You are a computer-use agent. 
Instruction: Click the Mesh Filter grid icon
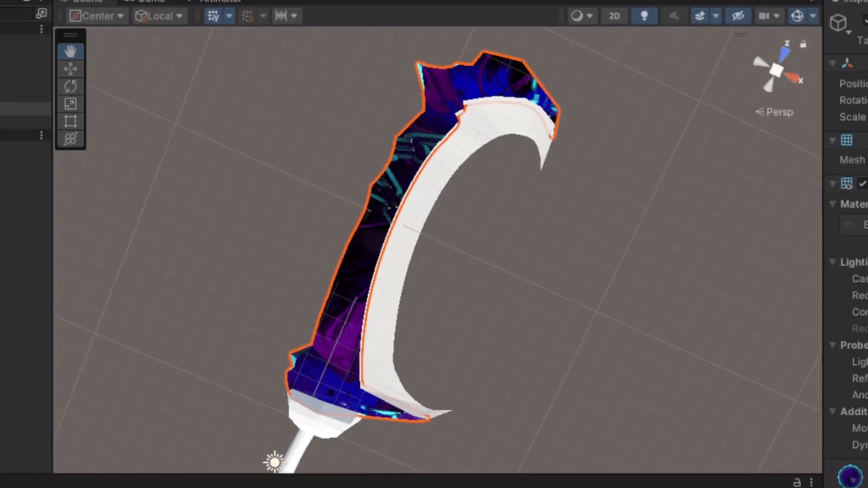pyautogui.click(x=847, y=140)
